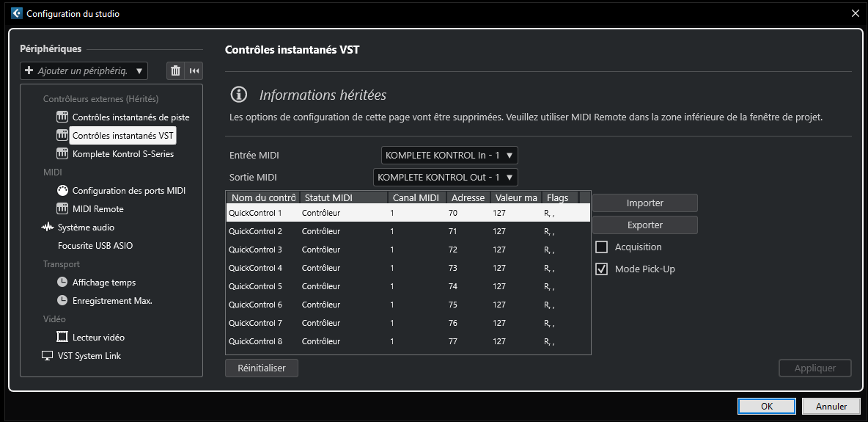Enable the Acquisition checkbox
The height and width of the screenshot is (422, 868).
pos(602,247)
